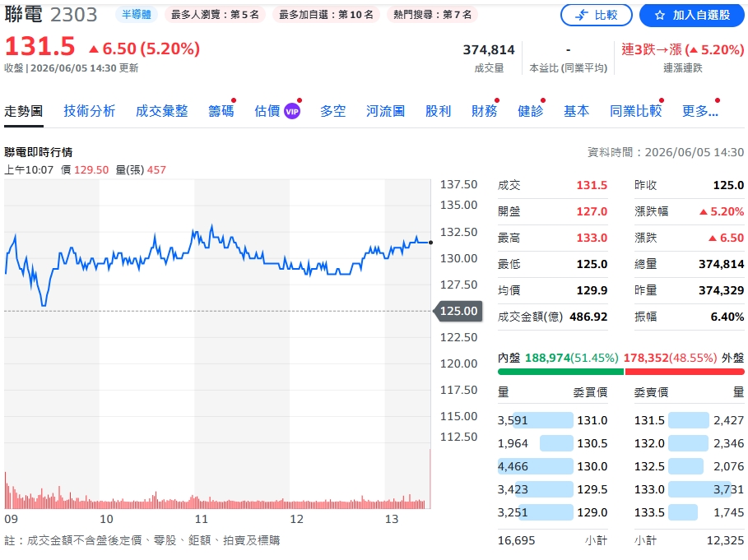Select the 走勢圖 tab

(24, 111)
